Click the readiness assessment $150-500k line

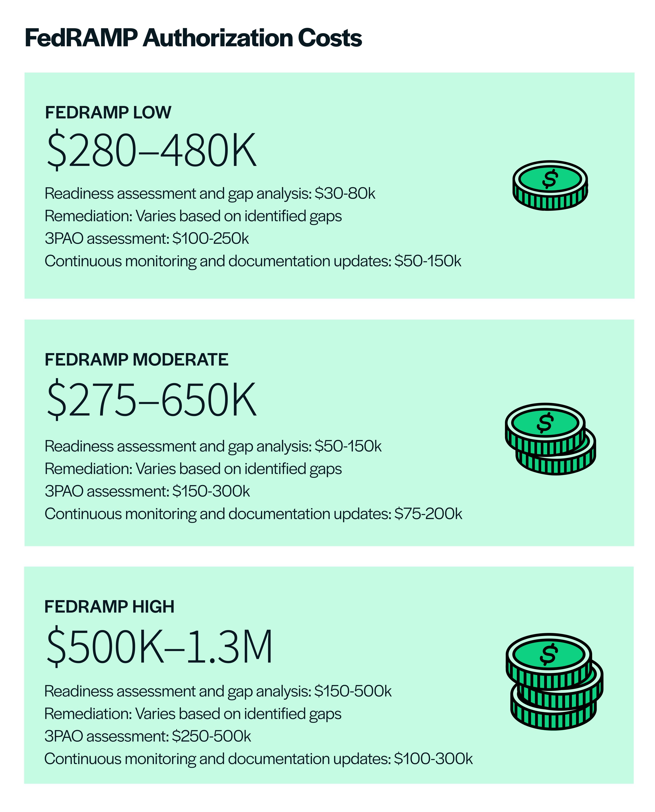[x=218, y=691]
